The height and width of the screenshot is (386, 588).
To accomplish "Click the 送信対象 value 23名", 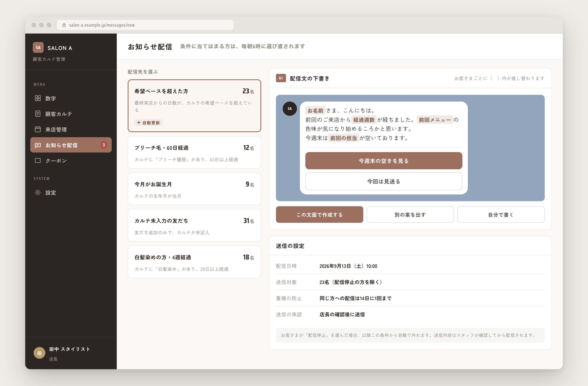I will coord(351,282).
